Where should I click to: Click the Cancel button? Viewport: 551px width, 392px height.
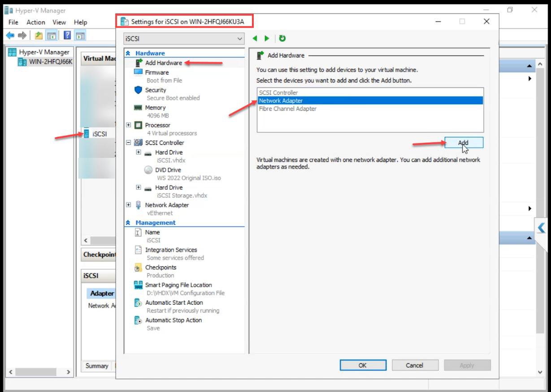coord(414,365)
